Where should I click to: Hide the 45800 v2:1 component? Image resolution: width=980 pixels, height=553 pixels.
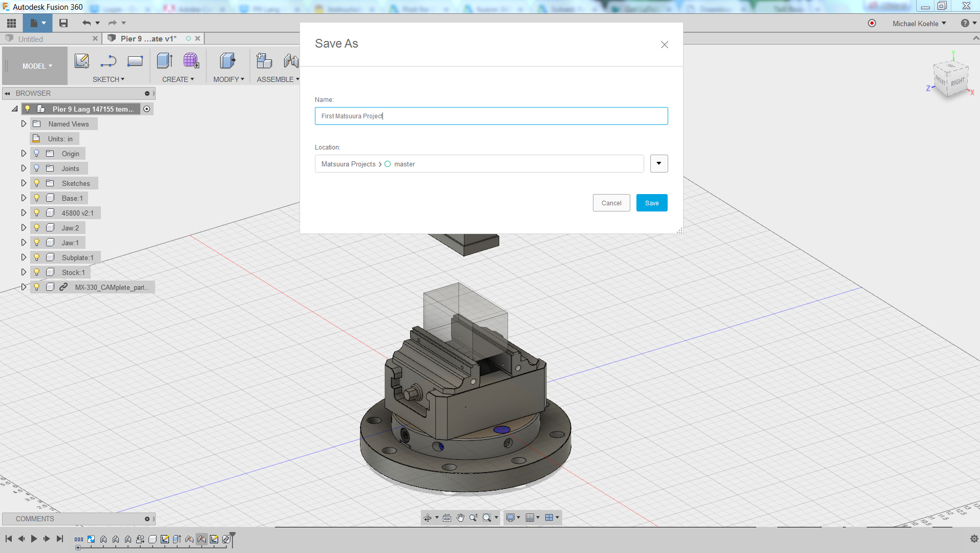[36, 213]
